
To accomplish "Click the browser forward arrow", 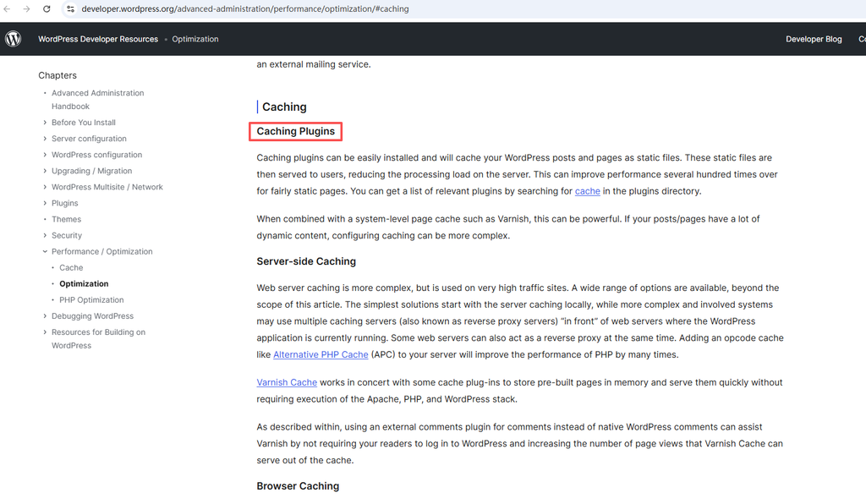I will [26, 8].
